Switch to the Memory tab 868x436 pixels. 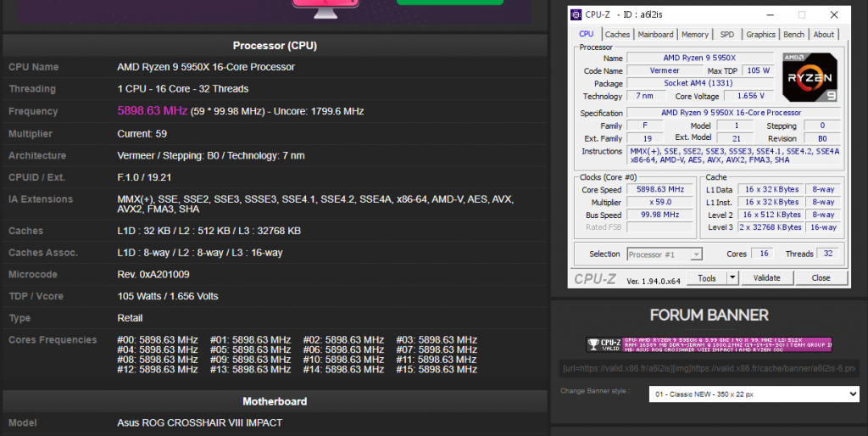[x=695, y=34]
